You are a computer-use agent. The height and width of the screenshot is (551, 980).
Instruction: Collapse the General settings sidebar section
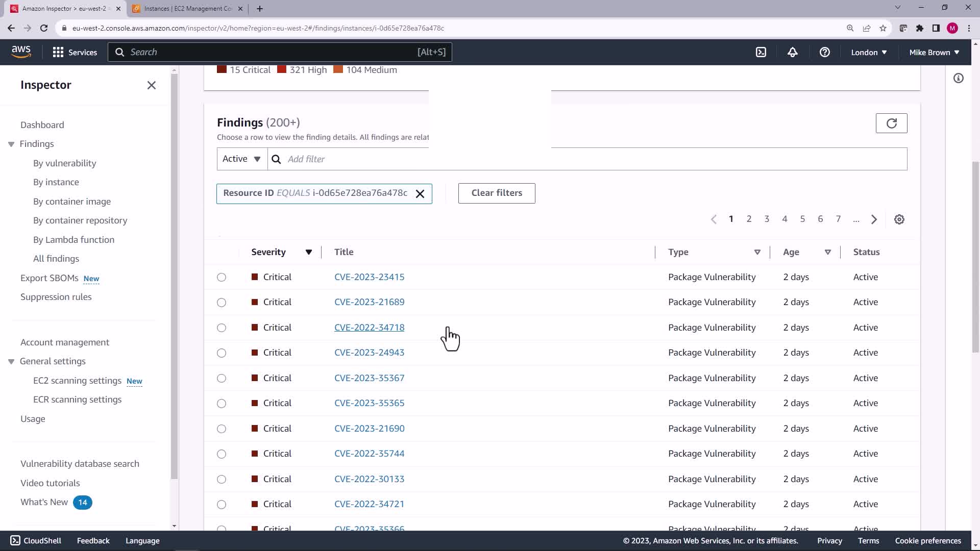[x=11, y=362]
